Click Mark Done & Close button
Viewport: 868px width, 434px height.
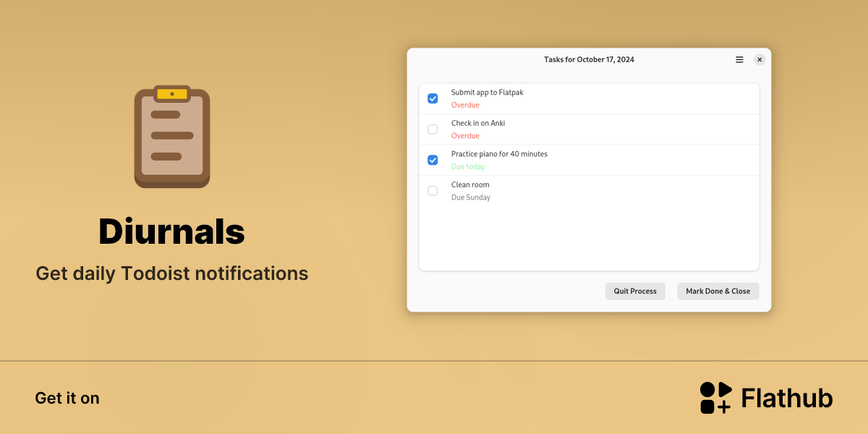718,291
